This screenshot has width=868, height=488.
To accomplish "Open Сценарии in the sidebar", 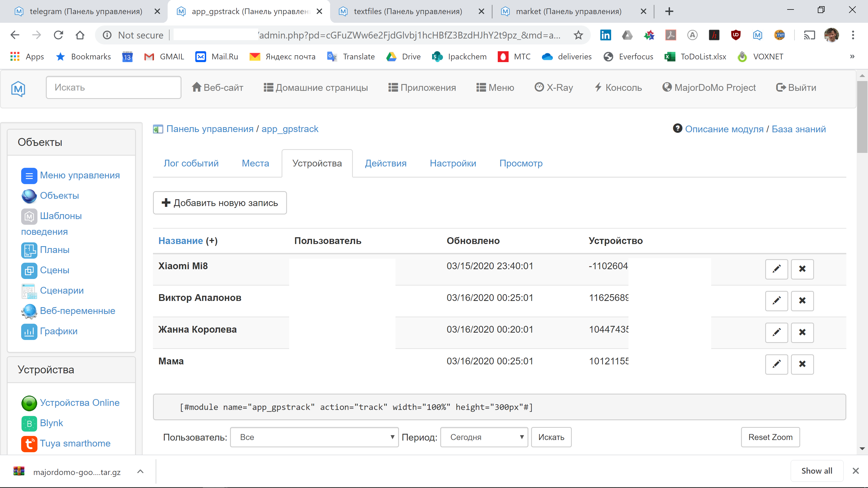I will [x=62, y=290].
